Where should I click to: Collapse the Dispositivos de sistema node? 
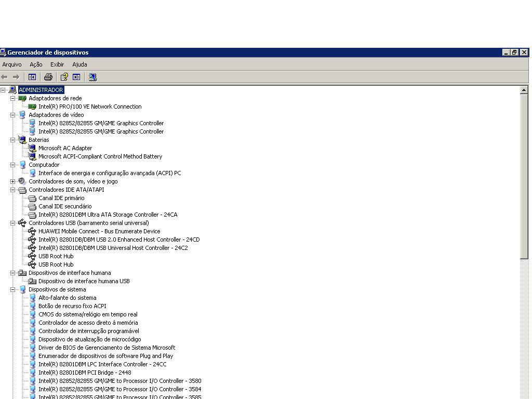point(13,289)
